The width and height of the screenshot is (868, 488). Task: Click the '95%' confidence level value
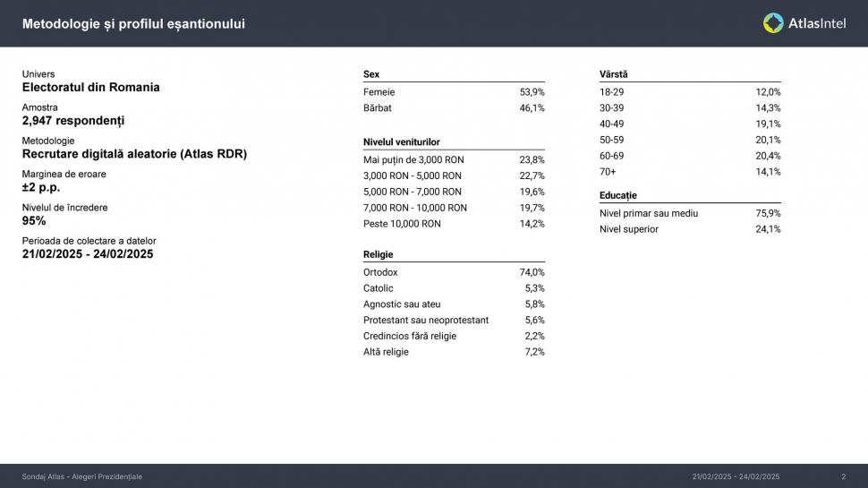coord(34,221)
